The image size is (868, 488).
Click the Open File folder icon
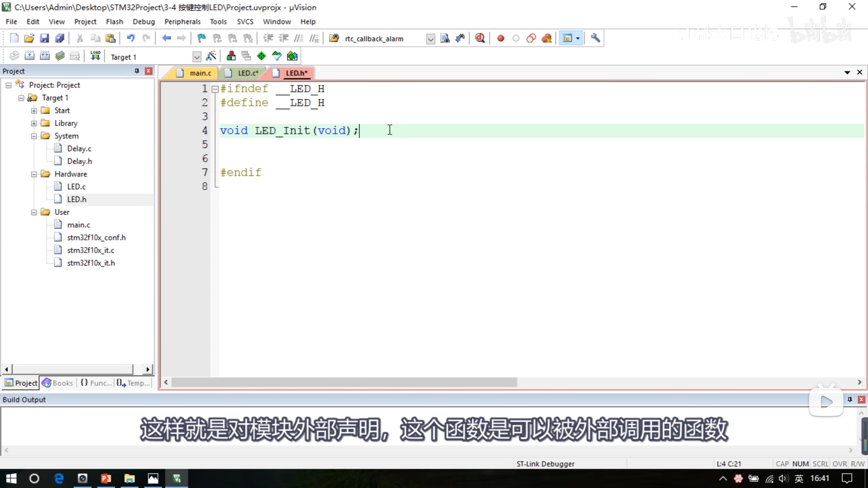tap(29, 38)
